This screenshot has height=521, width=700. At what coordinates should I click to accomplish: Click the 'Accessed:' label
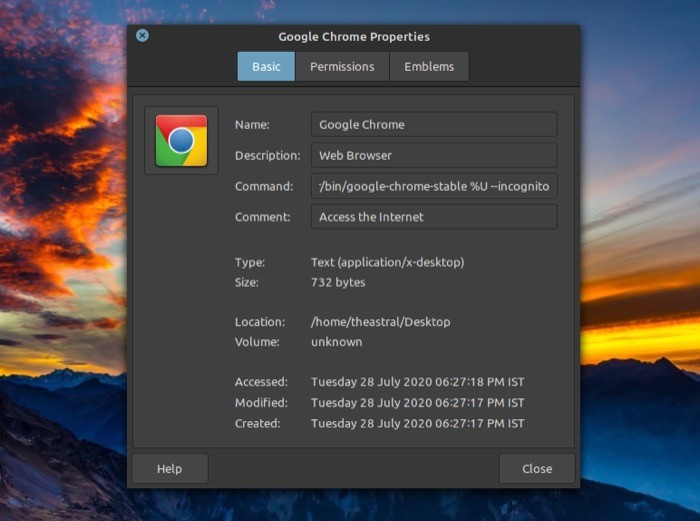point(261,382)
